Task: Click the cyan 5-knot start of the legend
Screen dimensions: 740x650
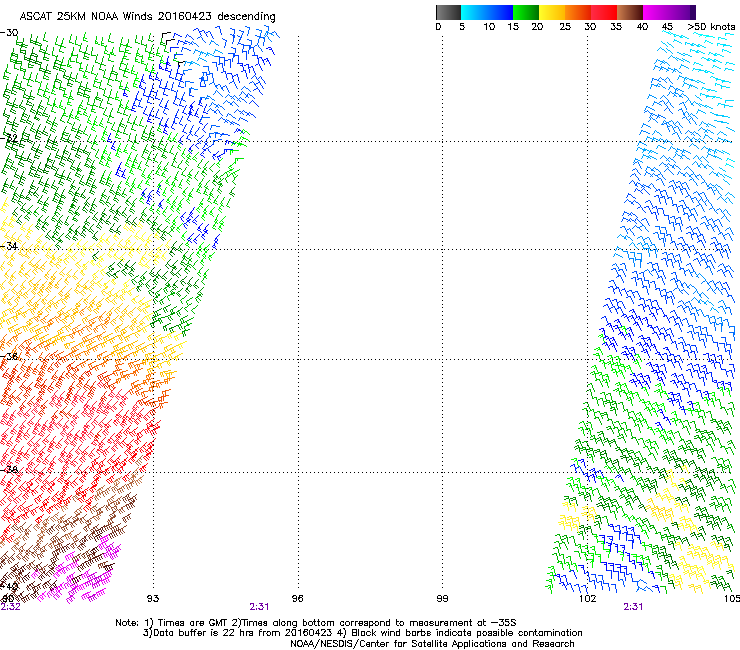Action: coord(467,12)
